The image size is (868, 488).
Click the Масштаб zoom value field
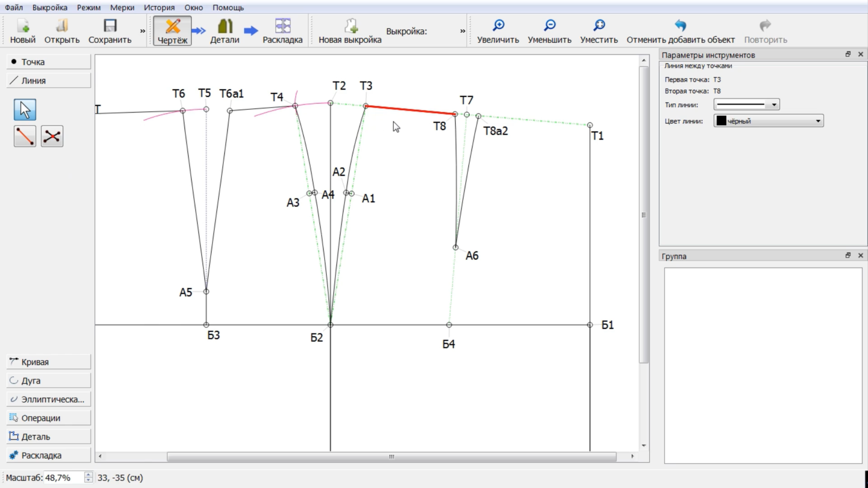click(64, 478)
